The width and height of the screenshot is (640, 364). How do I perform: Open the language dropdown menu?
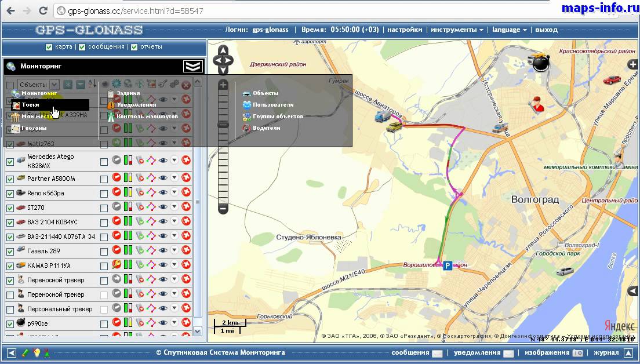510,30
